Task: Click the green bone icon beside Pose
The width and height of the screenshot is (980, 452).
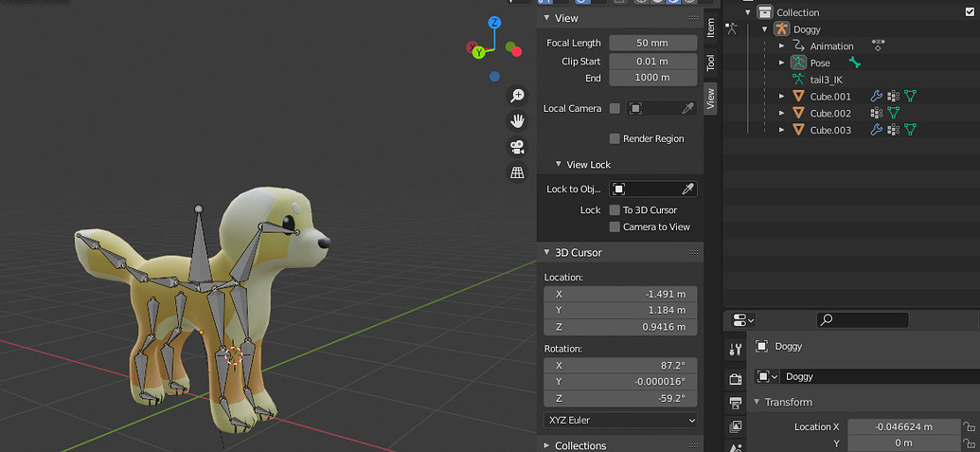Action: pyautogui.click(x=854, y=63)
